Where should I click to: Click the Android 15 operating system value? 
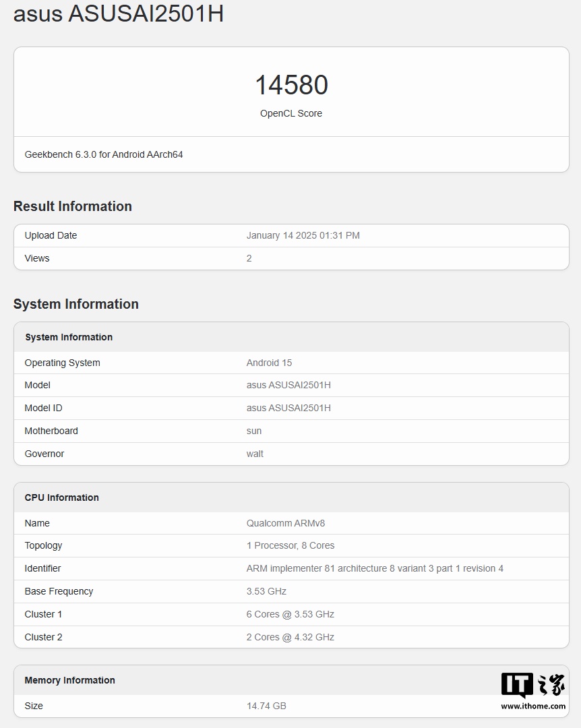click(x=269, y=363)
